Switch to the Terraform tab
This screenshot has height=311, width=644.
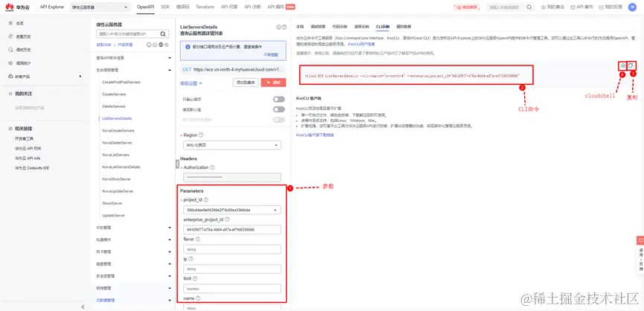(x=205, y=7)
